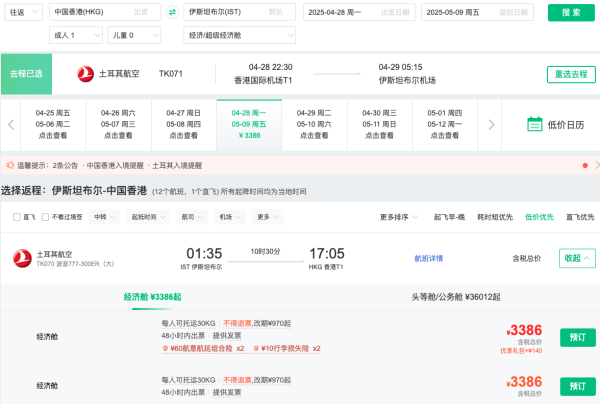Swap departure and arrival cities icon
Viewport: 600px width, 404px height.
click(172, 12)
